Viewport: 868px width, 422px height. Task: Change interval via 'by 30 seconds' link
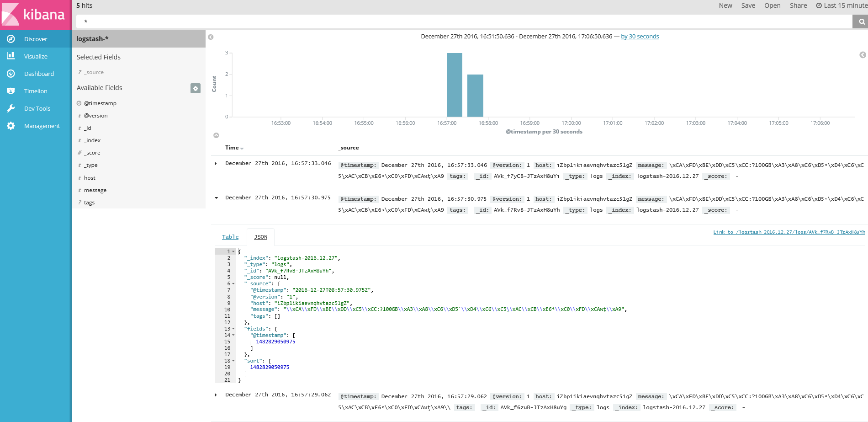point(640,37)
